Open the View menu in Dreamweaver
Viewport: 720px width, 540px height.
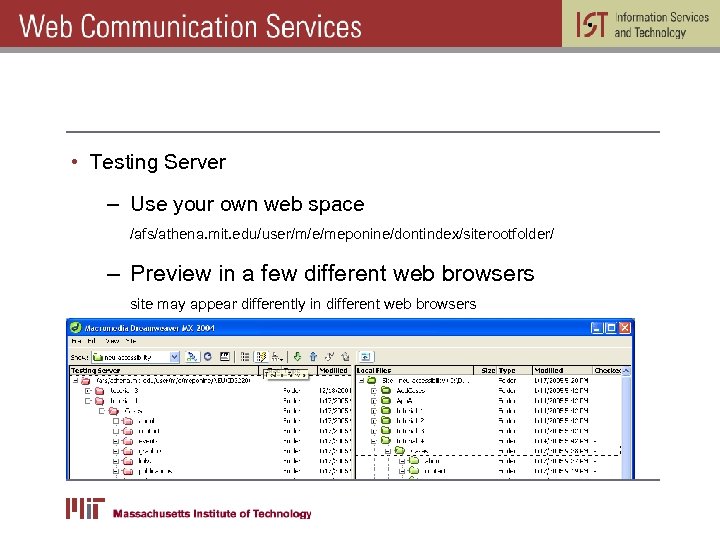(112, 341)
